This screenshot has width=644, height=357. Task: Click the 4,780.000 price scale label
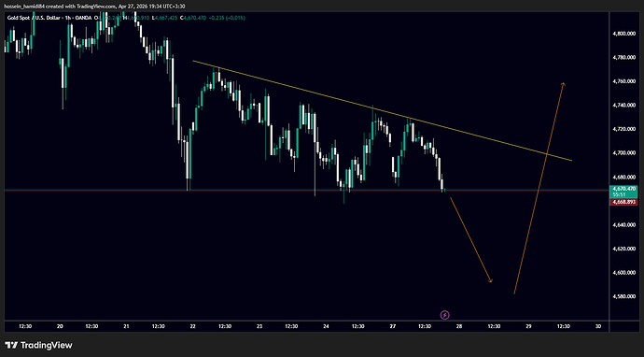[625, 58]
